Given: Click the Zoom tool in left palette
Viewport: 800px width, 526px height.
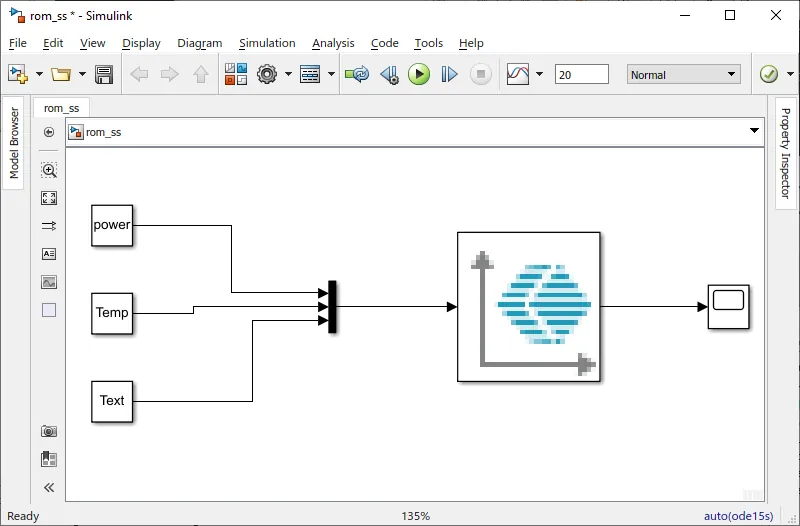Looking at the screenshot, I should click(x=49, y=171).
